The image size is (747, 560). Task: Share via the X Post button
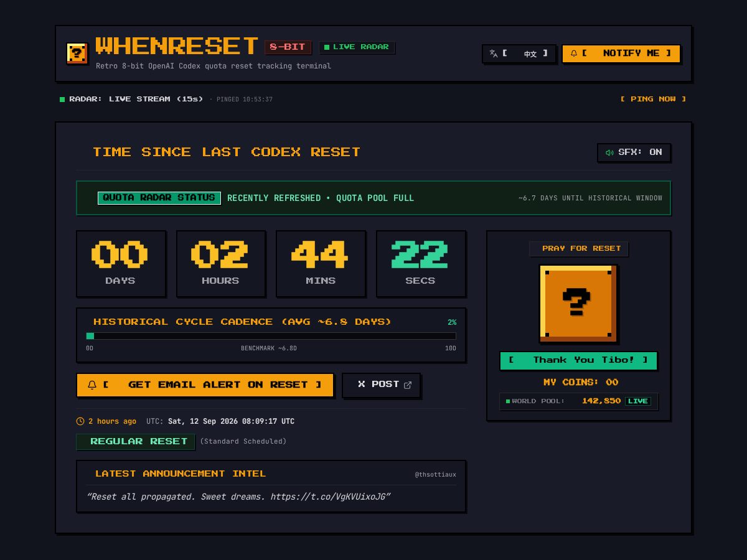tap(381, 385)
